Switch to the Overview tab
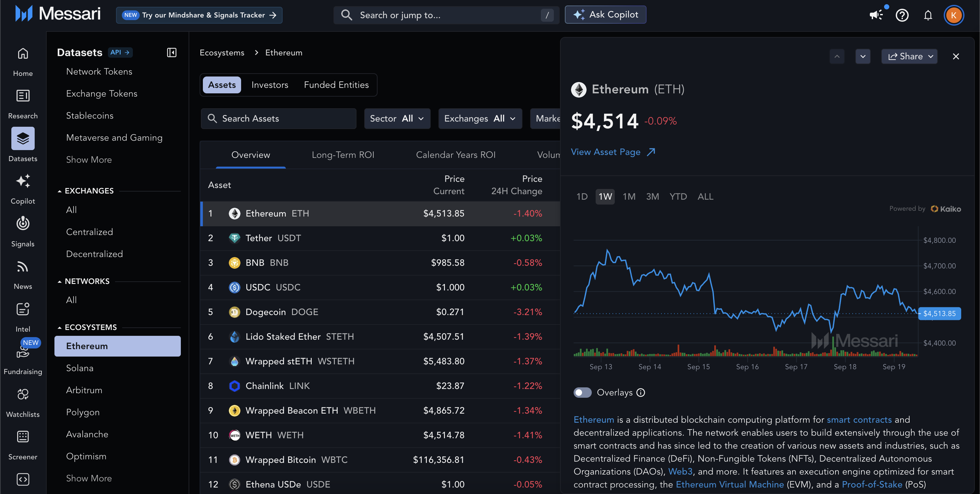Image resolution: width=980 pixels, height=494 pixels. [x=251, y=155]
